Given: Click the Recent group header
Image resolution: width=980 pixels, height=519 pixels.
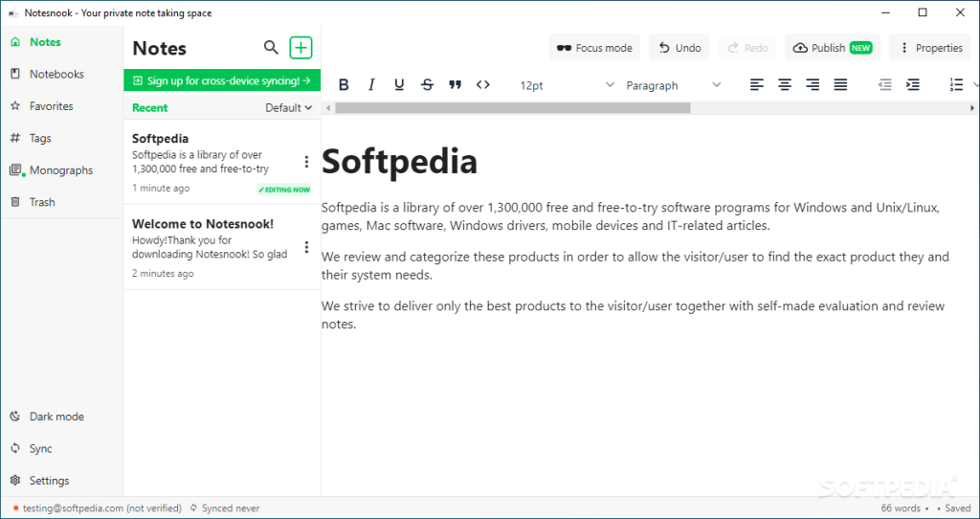Looking at the screenshot, I should tap(150, 107).
